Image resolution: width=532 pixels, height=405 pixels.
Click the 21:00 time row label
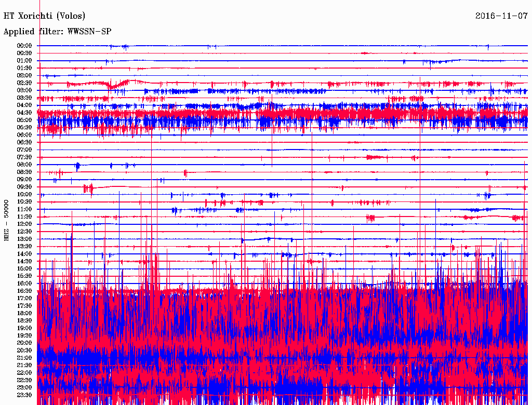click(24, 358)
